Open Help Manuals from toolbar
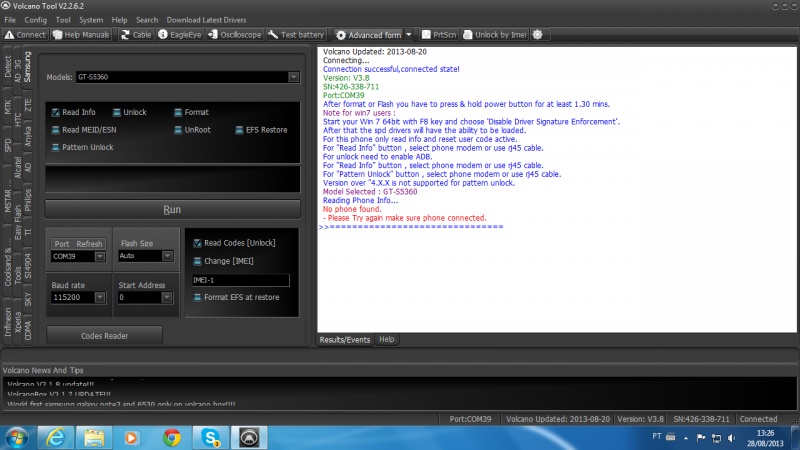 coord(82,35)
